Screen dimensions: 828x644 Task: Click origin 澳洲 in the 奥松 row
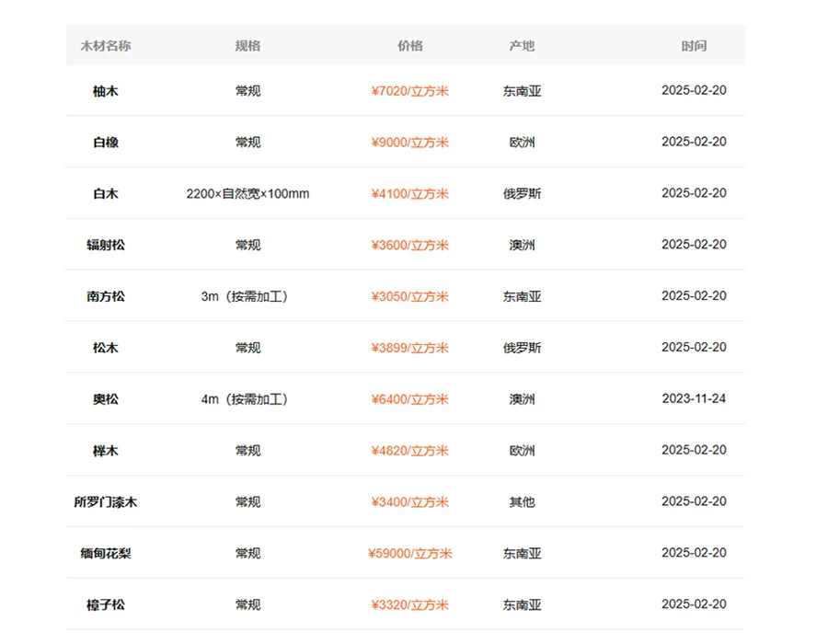(x=522, y=399)
